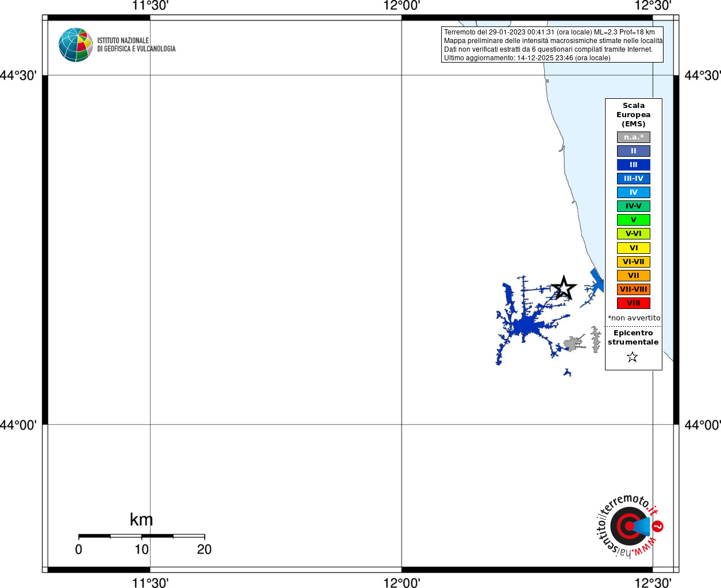
Task: Click the top 12°30' longitude label
Action: [653, 6]
